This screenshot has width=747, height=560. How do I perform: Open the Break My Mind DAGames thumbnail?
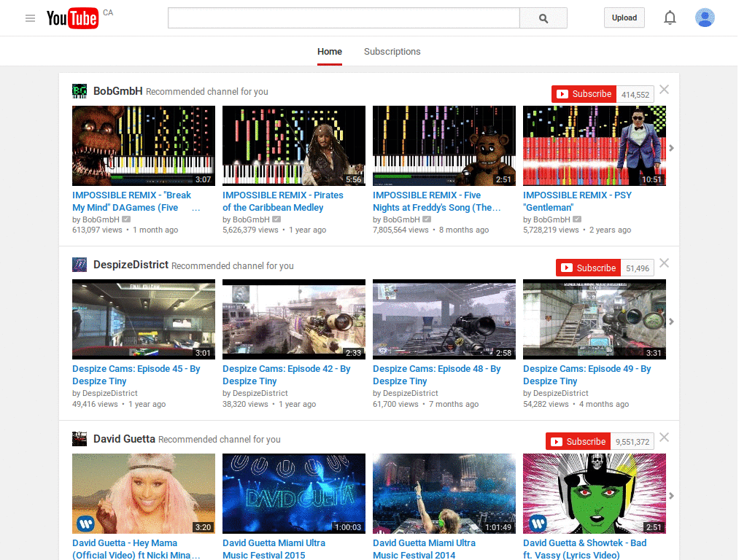pos(144,146)
